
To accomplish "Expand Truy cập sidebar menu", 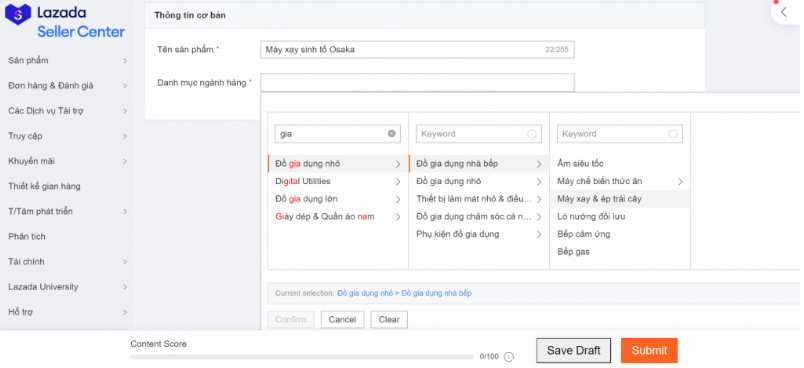I will click(67, 136).
